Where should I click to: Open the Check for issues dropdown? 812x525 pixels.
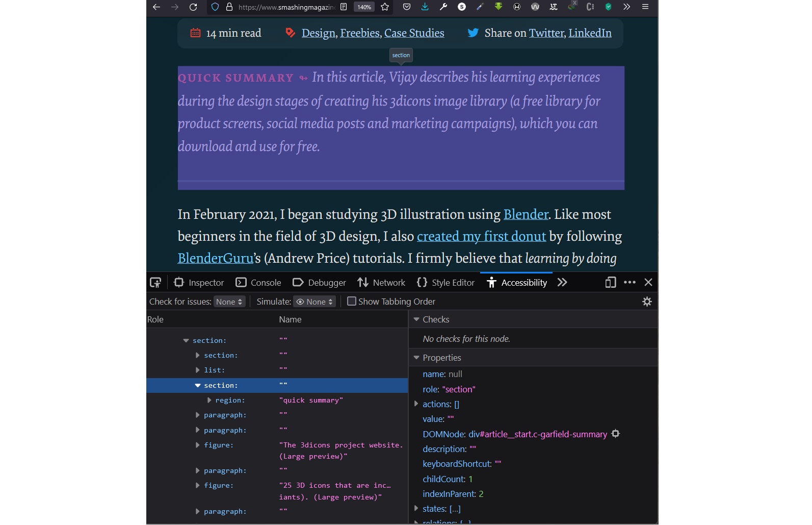click(229, 302)
